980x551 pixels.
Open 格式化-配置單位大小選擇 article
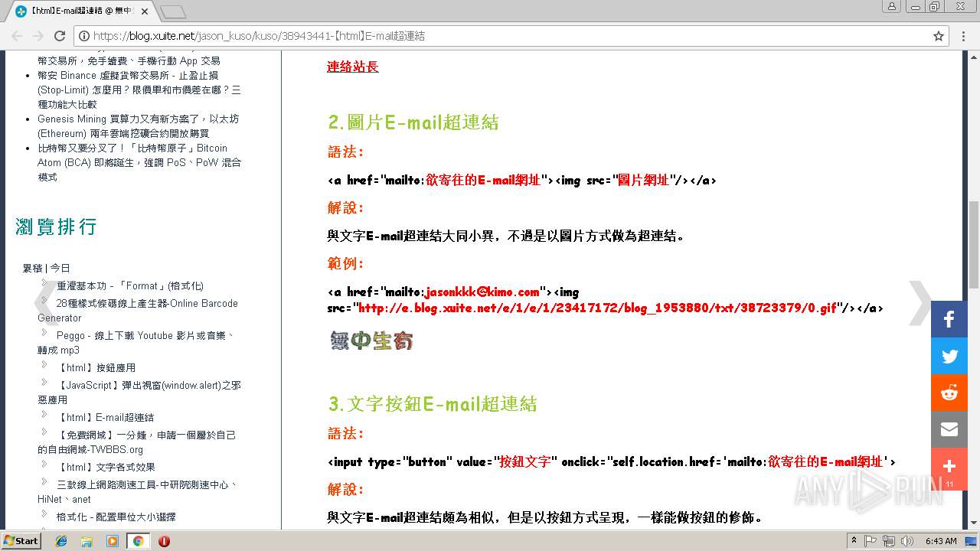pos(116,517)
